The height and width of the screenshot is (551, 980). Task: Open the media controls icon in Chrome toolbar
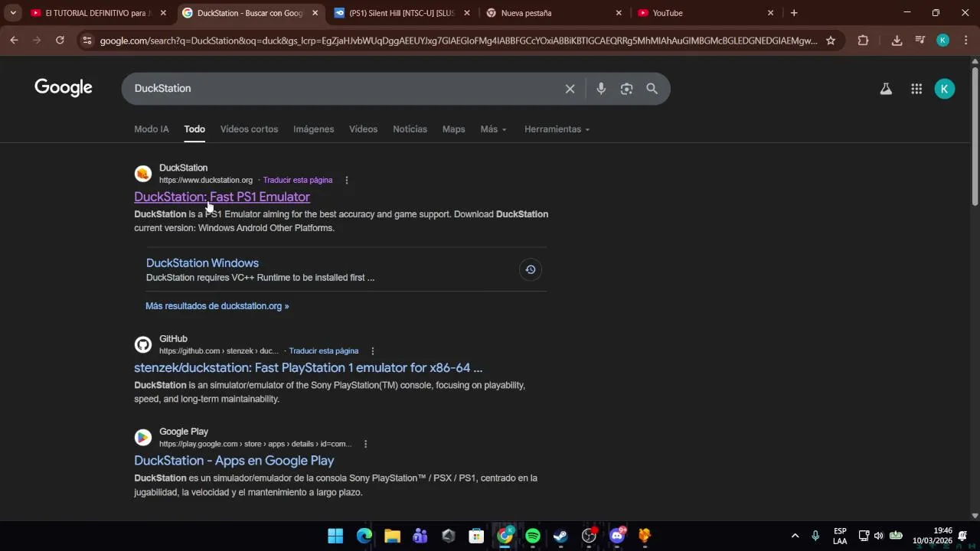click(x=920, y=41)
